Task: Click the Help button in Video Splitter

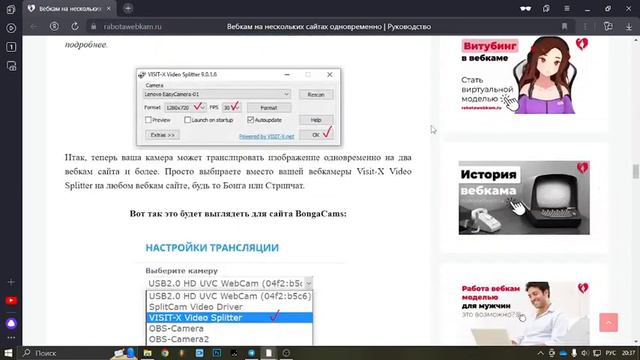Action: (316, 120)
